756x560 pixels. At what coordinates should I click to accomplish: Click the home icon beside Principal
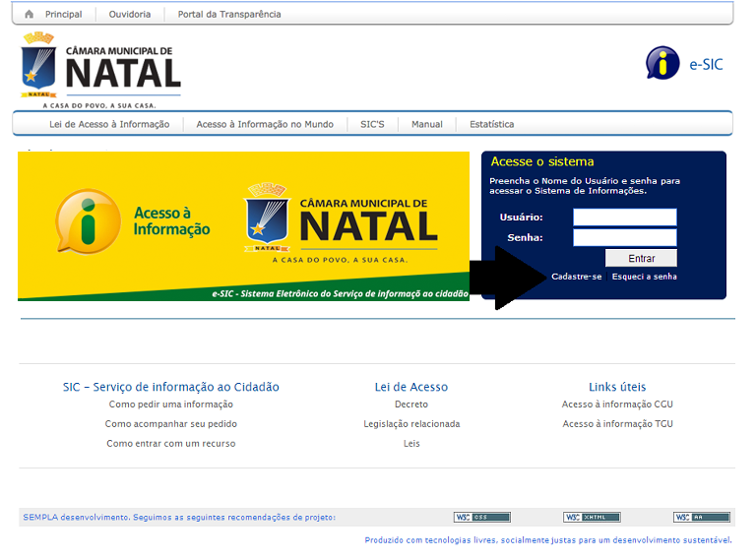(x=29, y=14)
